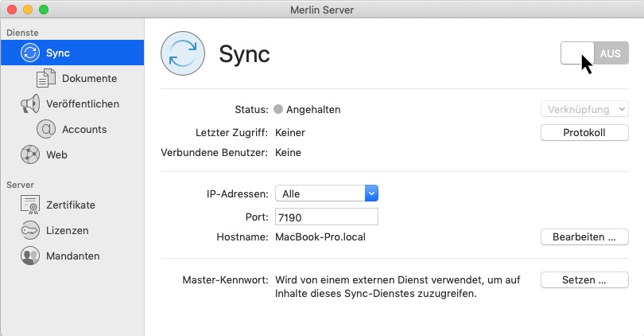Click the Merlin Server window title
This screenshot has height=336, width=644.
(322, 10)
